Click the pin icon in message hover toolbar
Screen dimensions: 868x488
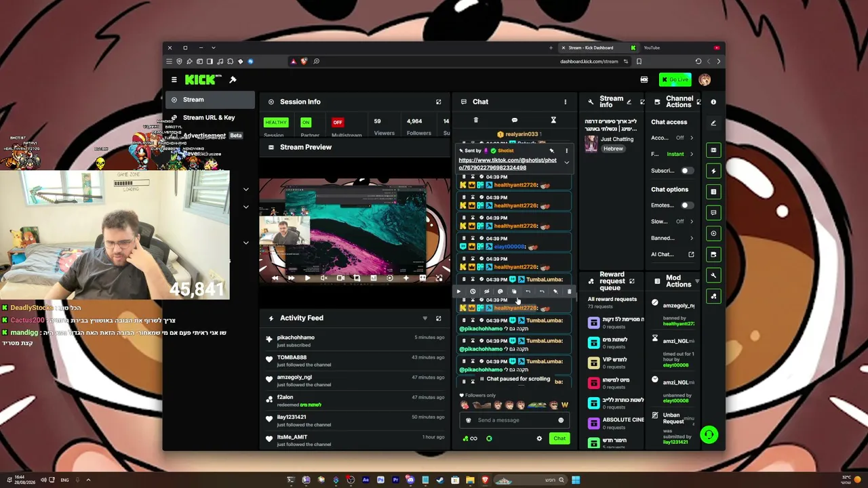click(x=555, y=291)
